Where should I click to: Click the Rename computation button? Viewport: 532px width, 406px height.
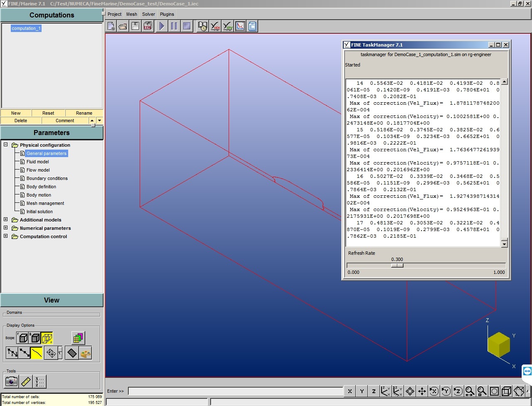coord(84,113)
